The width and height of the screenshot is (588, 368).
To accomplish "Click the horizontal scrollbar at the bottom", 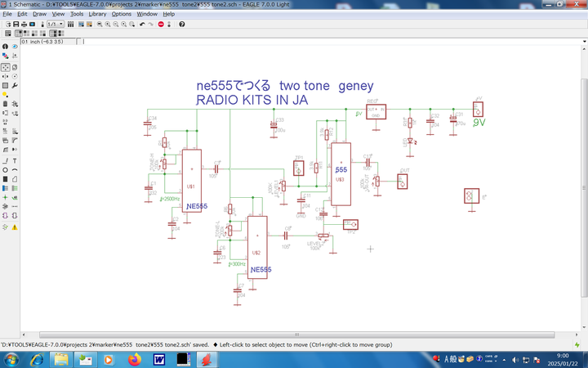I will 296,334.
